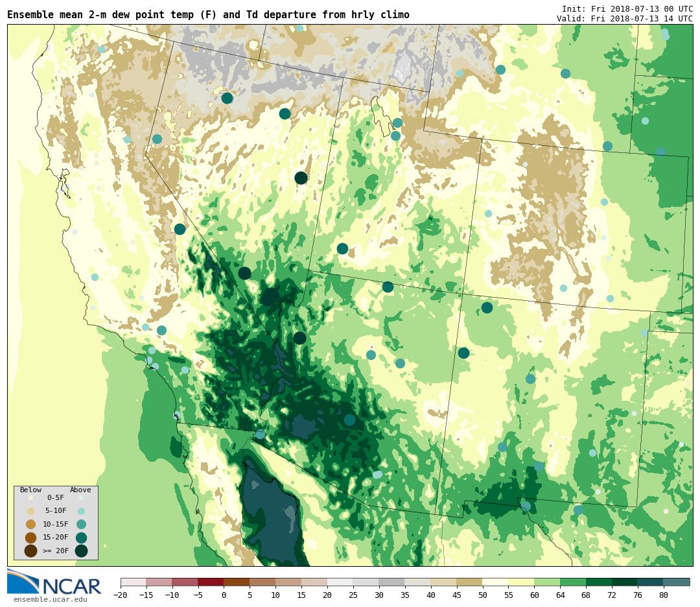Select the 15-20F legend label
700x607 pixels.
(x=56, y=538)
